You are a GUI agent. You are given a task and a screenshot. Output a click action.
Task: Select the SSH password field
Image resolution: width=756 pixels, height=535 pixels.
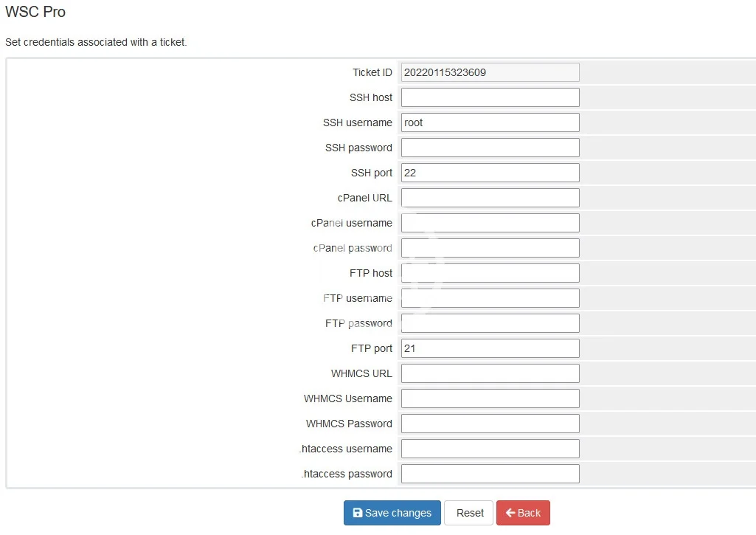(490, 148)
